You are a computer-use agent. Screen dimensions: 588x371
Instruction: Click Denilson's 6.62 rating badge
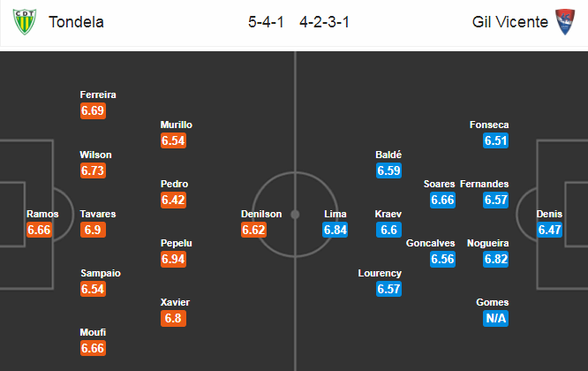click(254, 230)
